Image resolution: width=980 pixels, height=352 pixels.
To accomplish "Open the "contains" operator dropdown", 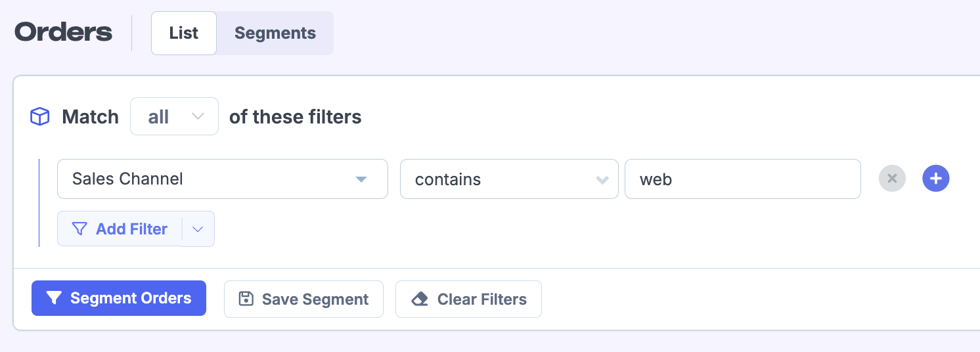I will [x=508, y=179].
